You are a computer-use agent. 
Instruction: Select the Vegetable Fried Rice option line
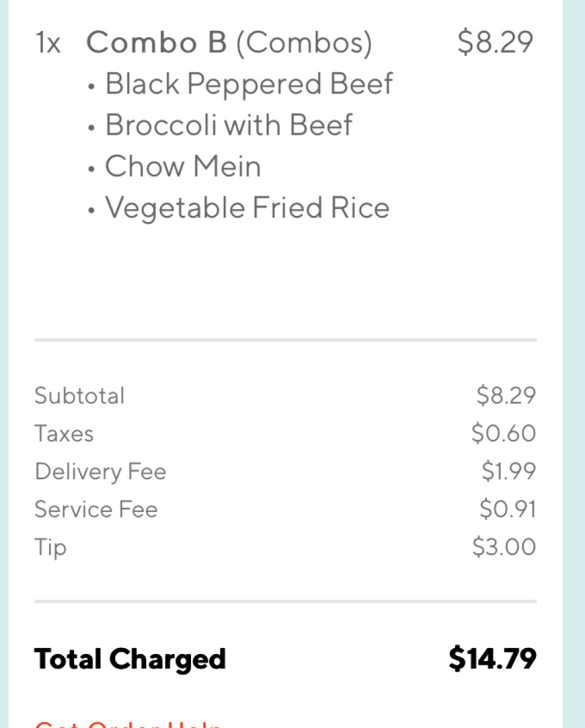[x=247, y=208]
